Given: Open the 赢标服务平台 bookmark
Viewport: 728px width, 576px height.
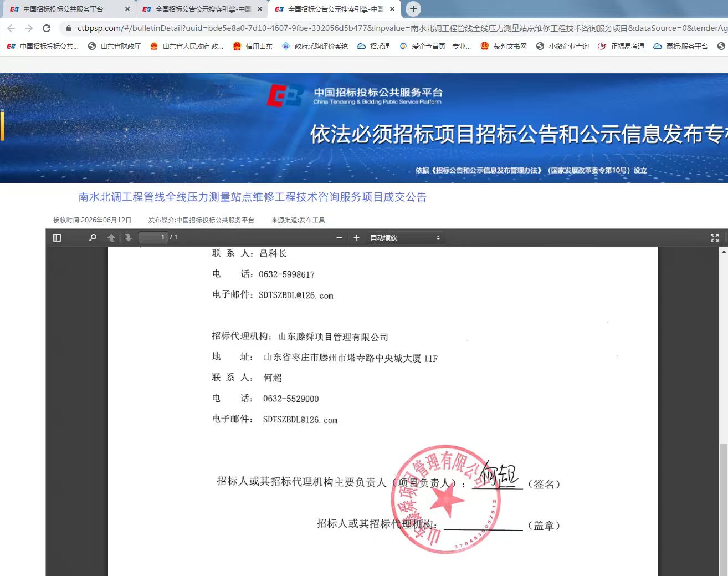Looking at the screenshot, I should click(x=680, y=47).
